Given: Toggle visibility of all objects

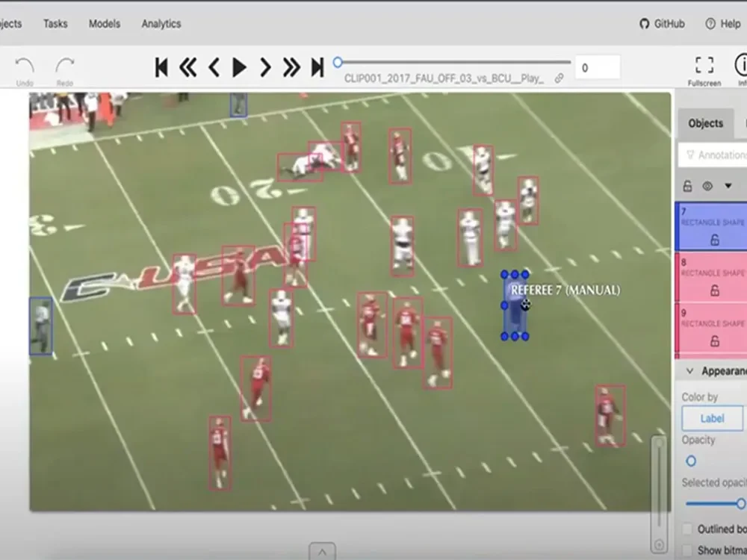Looking at the screenshot, I should pos(707,186).
